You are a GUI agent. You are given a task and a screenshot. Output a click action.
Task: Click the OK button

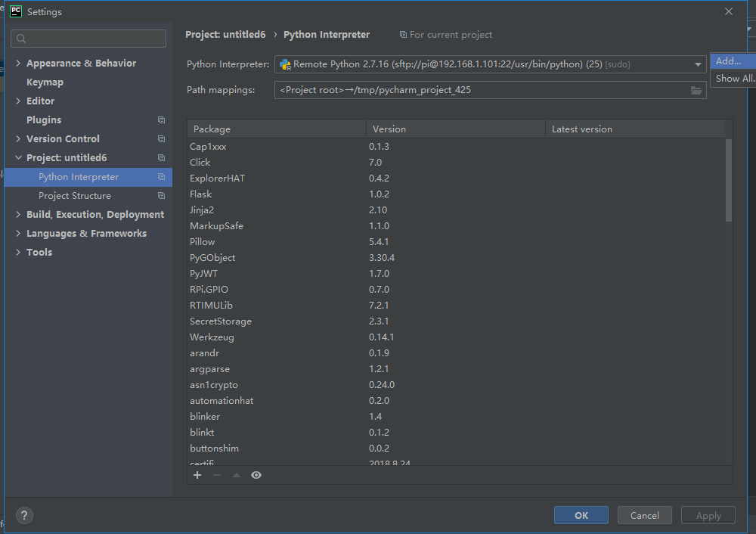581,515
